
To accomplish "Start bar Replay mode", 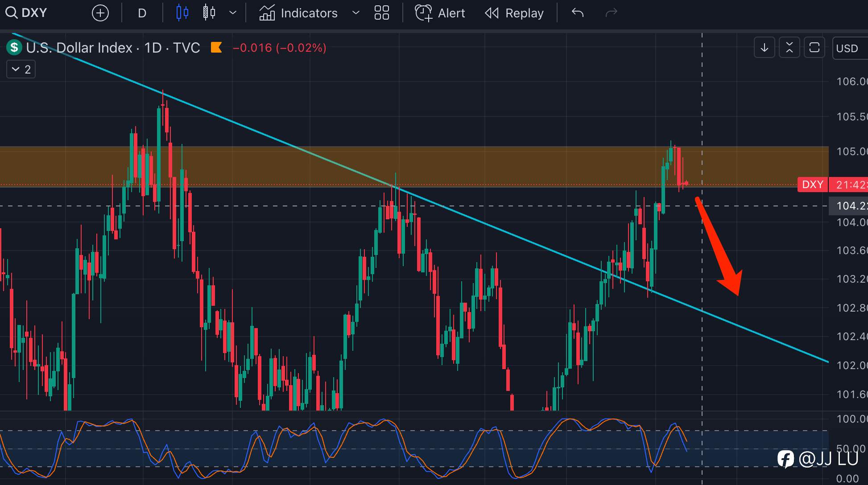I will click(x=514, y=13).
